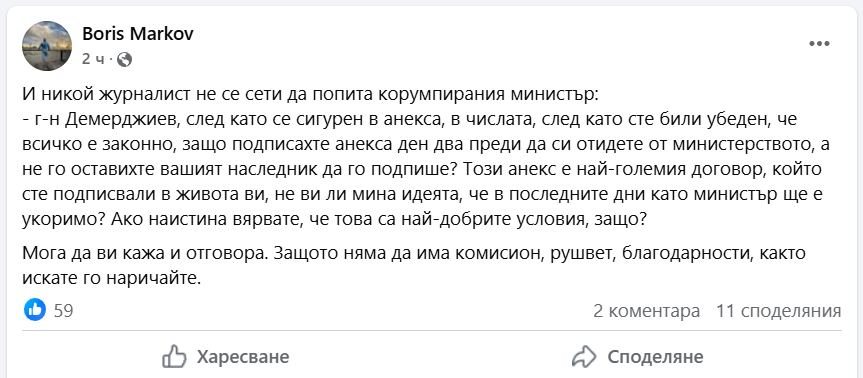
Task: Open Boris Markov's profile picture
Action: coord(47,46)
